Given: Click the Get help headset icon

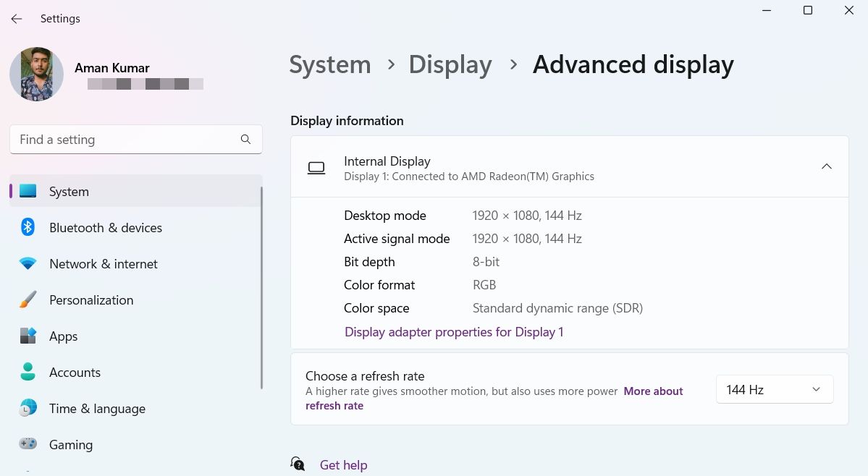Looking at the screenshot, I should (298, 464).
